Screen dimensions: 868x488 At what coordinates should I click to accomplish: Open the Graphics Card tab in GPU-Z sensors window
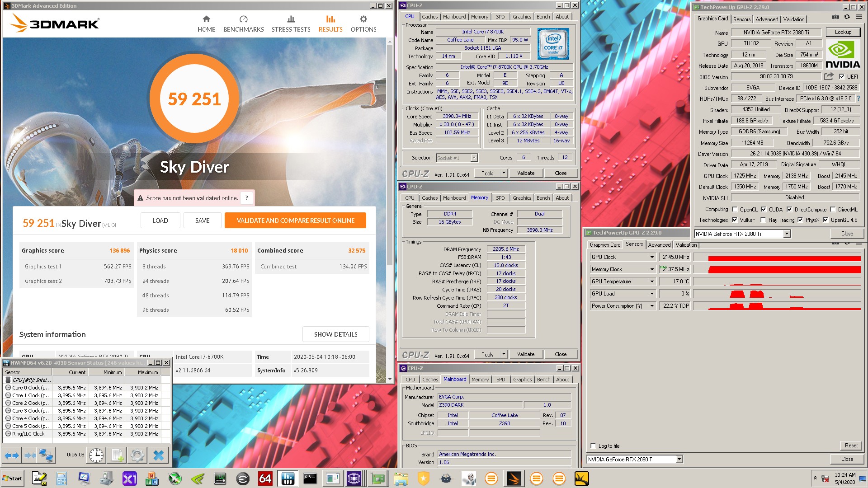tap(605, 245)
